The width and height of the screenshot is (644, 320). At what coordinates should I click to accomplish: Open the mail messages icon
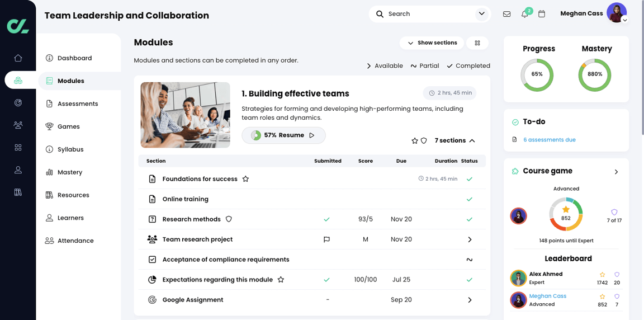[x=507, y=14]
